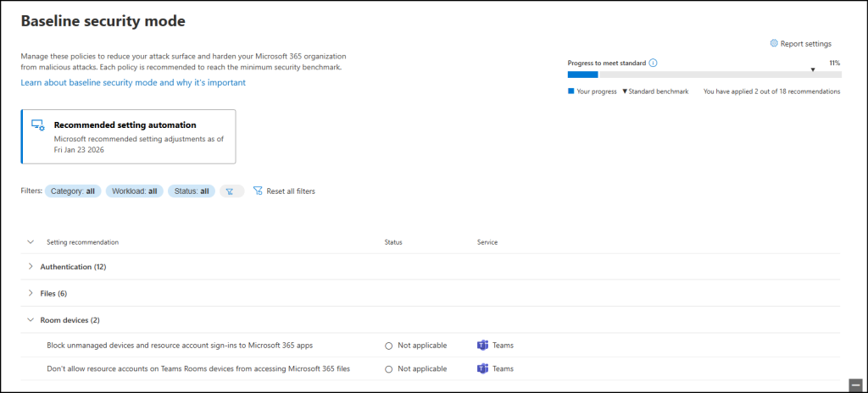This screenshot has height=393, width=868.
Task: Click the blue progress bar
Action: click(583, 75)
